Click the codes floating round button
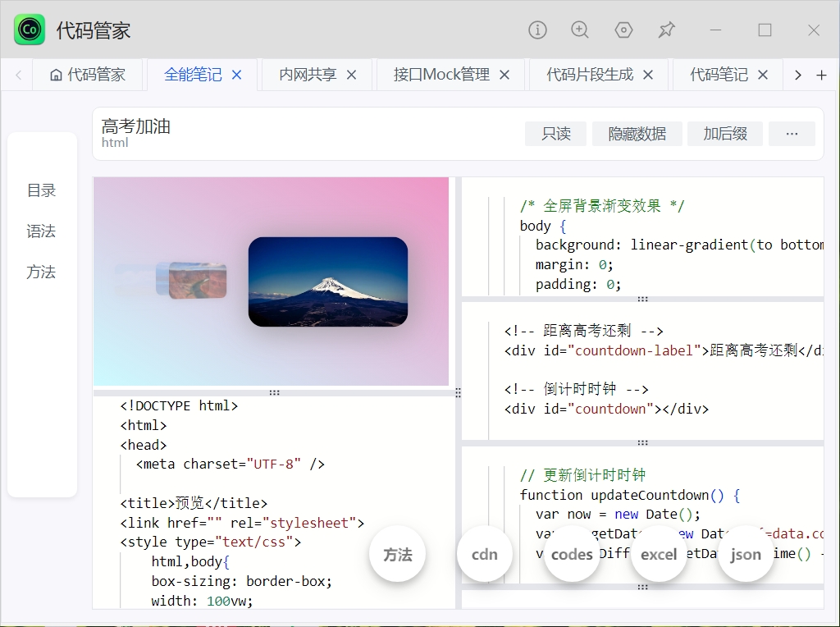Screen dimensions: 840x627 coord(572,554)
